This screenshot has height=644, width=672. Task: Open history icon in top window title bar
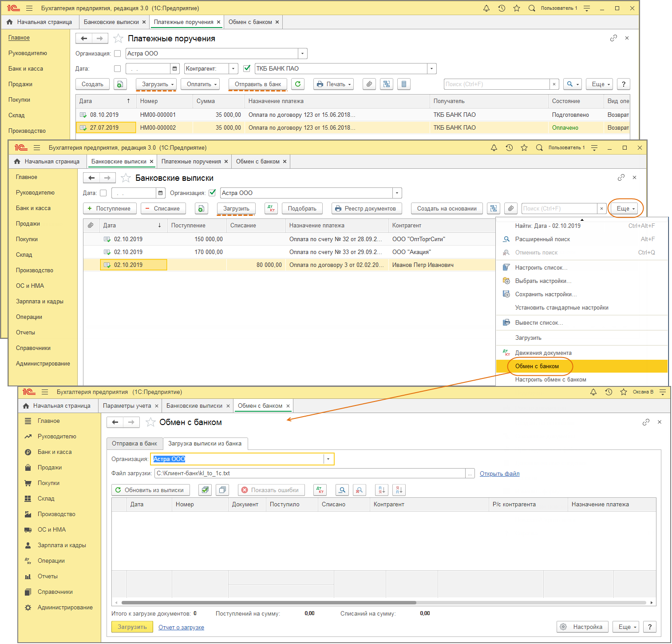502,8
